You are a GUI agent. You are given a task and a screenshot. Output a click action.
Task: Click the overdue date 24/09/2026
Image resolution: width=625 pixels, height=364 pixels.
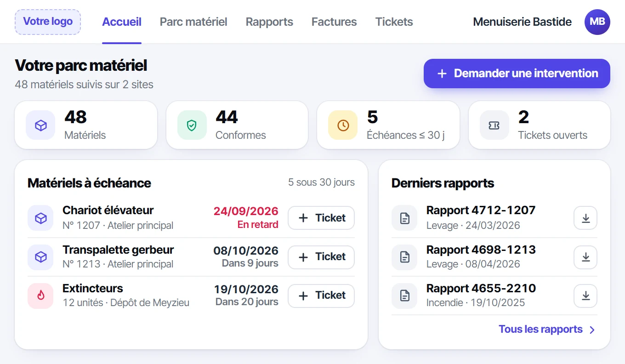click(x=246, y=211)
